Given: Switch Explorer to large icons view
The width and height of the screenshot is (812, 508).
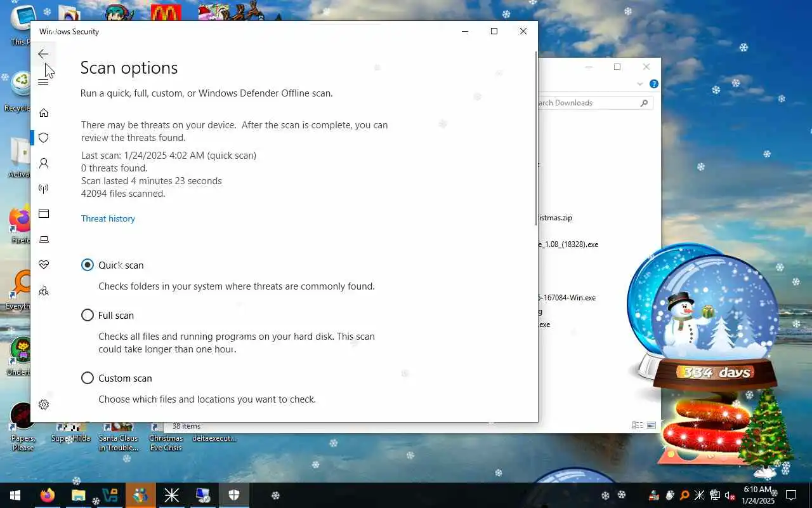Looking at the screenshot, I should coord(651,425).
